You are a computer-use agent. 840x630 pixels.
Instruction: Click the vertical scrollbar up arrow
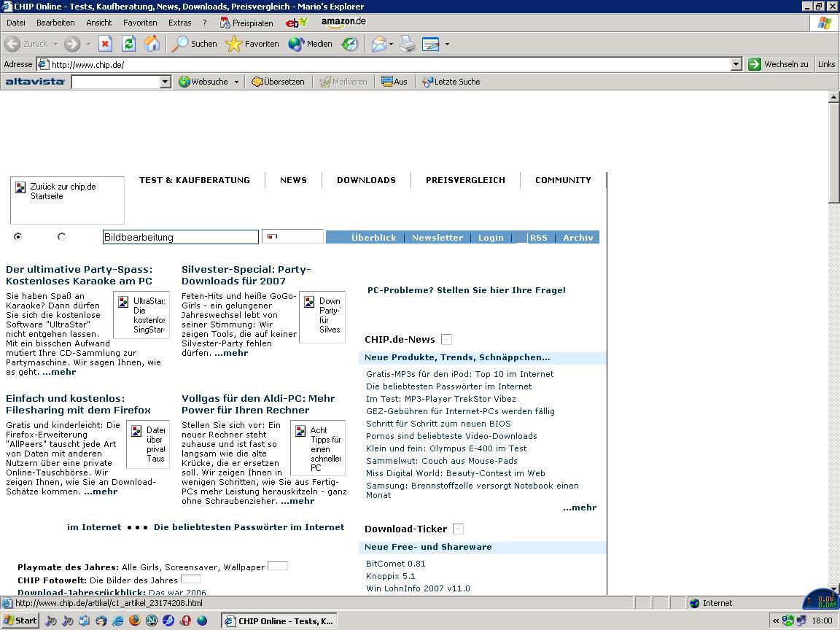point(833,97)
